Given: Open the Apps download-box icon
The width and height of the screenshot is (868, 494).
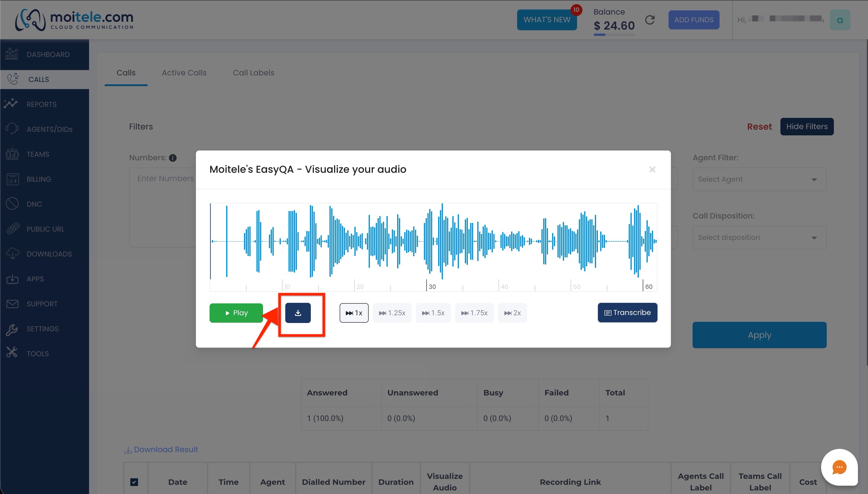Looking at the screenshot, I should point(12,279).
